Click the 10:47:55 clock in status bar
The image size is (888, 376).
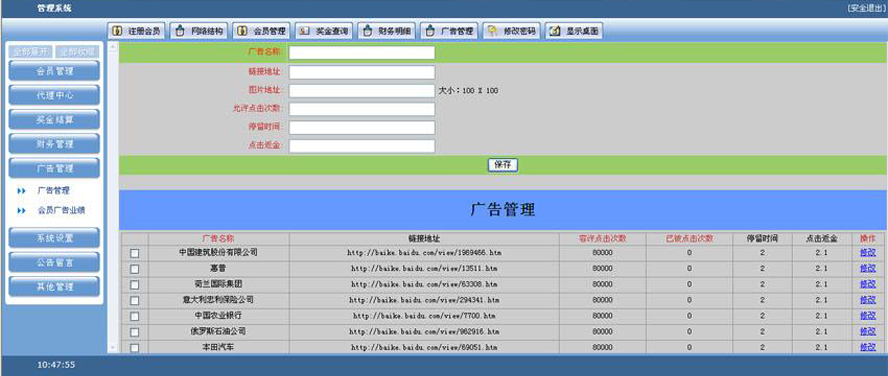coord(56,365)
